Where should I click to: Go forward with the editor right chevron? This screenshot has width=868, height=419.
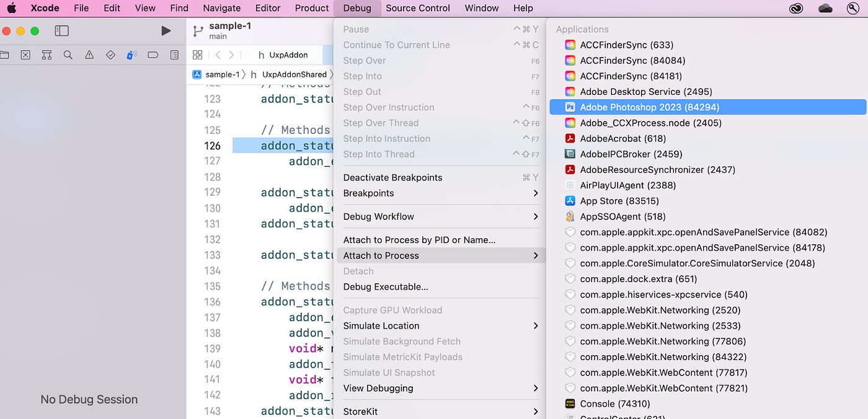pyautogui.click(x=231, y=55)
